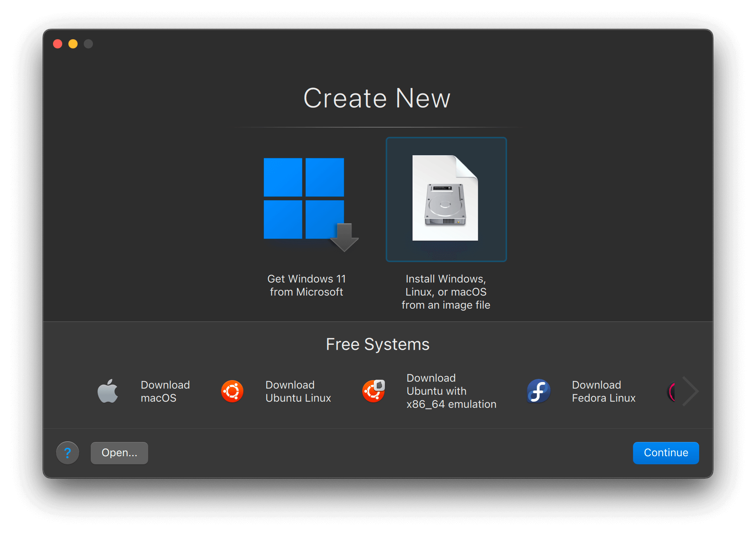Click the partially visible system logo at far right
The height and width of the screenshot is (535, 756).
click(x=671, y=391)
